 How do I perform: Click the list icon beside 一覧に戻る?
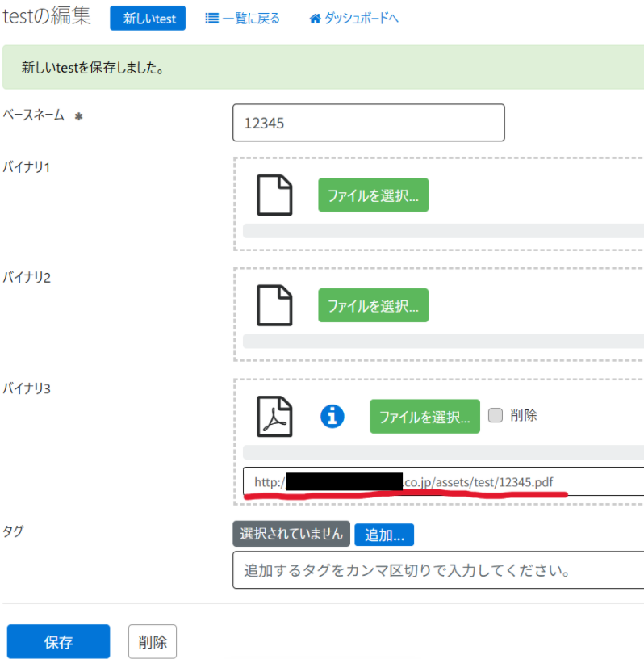pyautogui.click(x=212, y=18)
